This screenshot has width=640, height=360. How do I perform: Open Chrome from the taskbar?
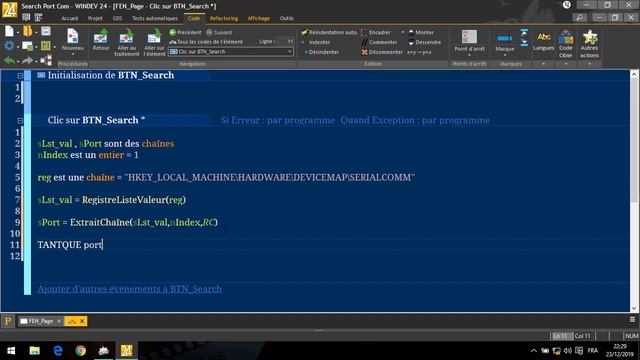click(x=81, y=351)
